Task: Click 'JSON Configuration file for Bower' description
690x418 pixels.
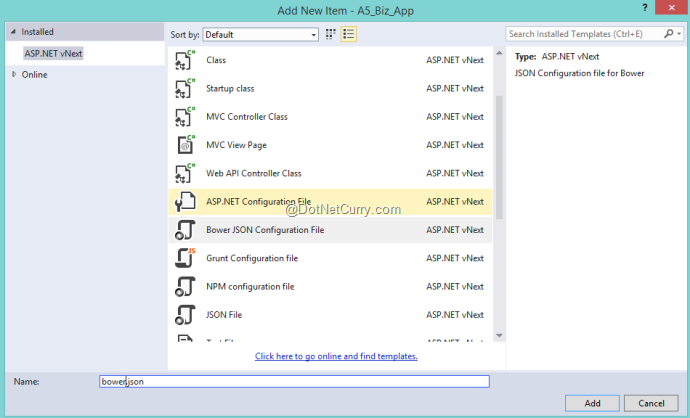Action: [x=580, y=73]
